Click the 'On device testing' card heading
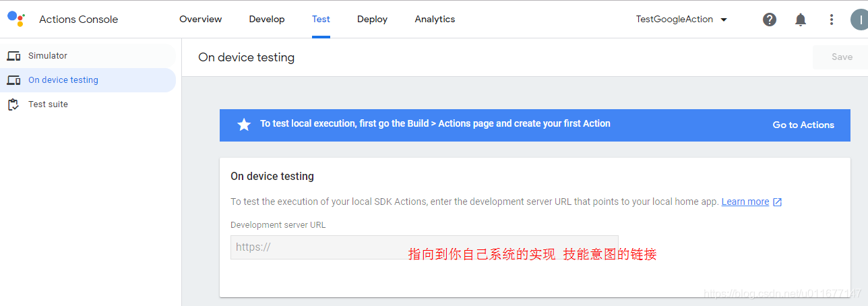The width and height of the screenshot is (868, 306). click(x=272, y=176)
